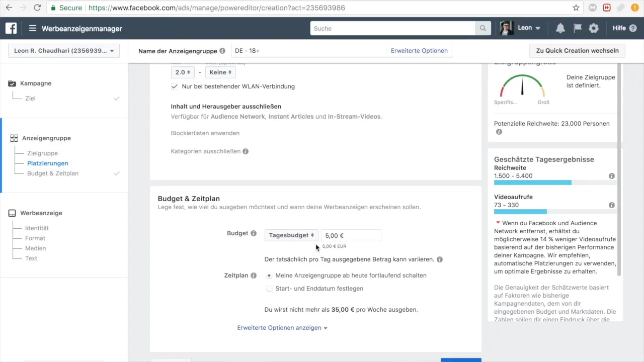
Task: Click the info icon beside Name der Anzeigengruppe
Action: [x=222, y=51]
